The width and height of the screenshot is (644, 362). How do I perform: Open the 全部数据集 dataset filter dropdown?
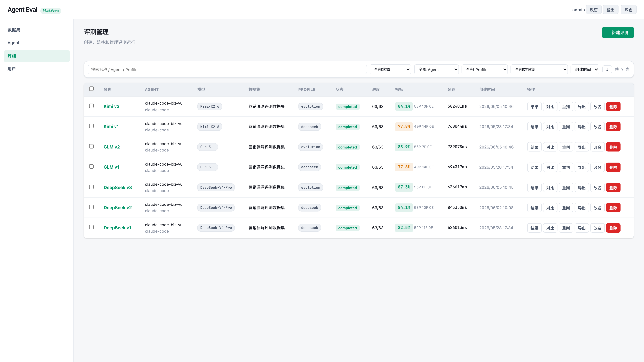[539, 69]
